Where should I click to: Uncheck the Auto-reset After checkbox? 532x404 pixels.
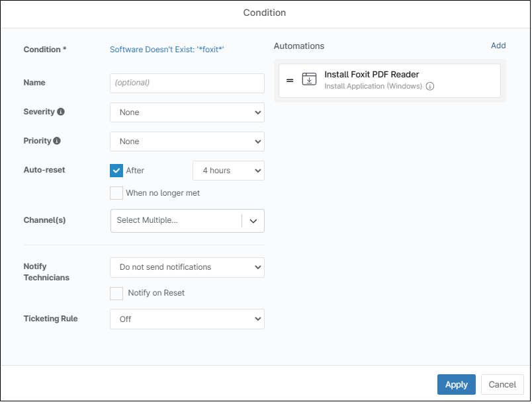pyautogui.click(x=116, y=171)
